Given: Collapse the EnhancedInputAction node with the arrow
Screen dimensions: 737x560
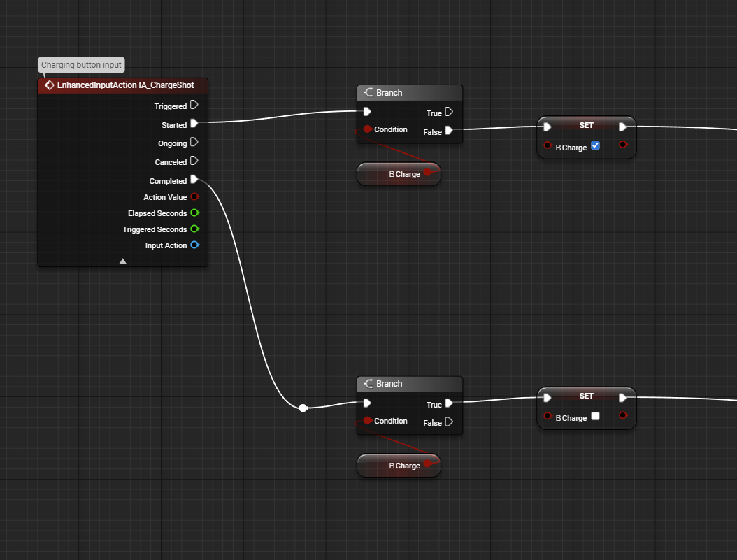Looking at the screenshot, I should (122, 261).
